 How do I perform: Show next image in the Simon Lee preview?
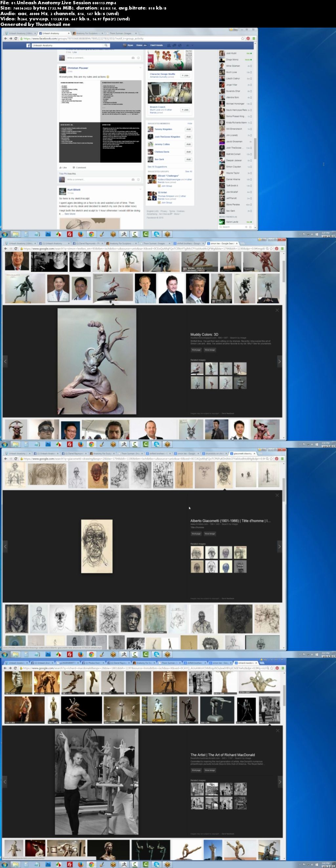point(279,361)
